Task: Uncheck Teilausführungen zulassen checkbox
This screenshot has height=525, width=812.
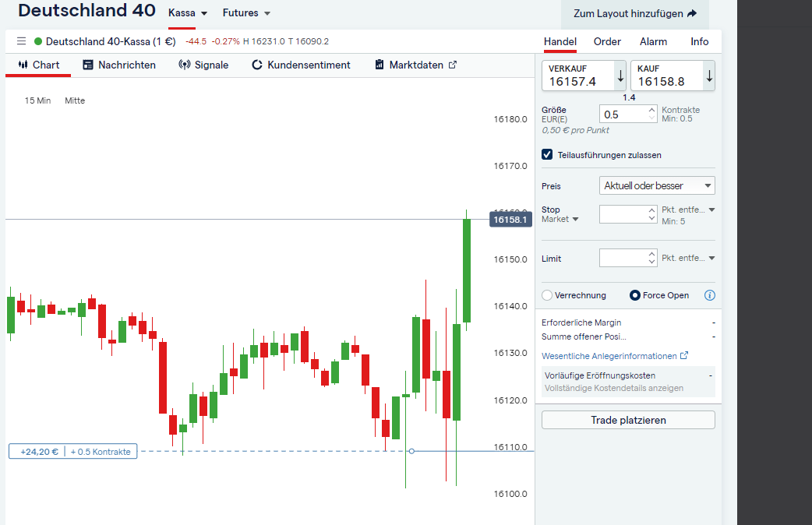Action: (547, 155)
